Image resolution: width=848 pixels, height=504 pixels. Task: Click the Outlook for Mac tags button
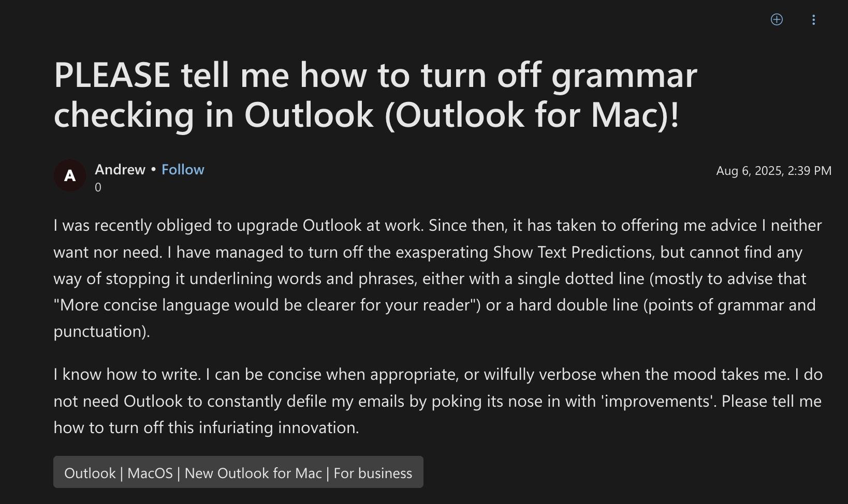coord(238,472)
